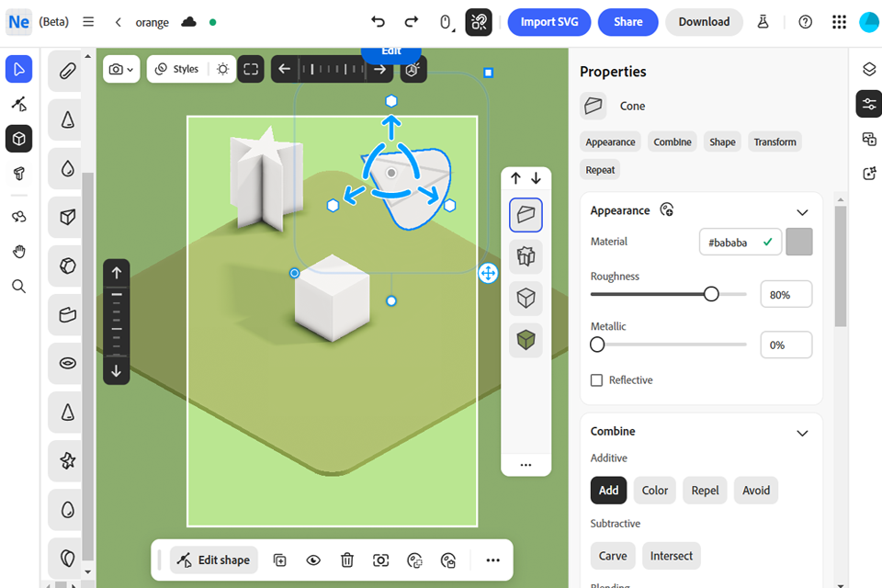Click the add material icon beside Appearance
This screenshot has width=882, height=588.
click(667, 209)
